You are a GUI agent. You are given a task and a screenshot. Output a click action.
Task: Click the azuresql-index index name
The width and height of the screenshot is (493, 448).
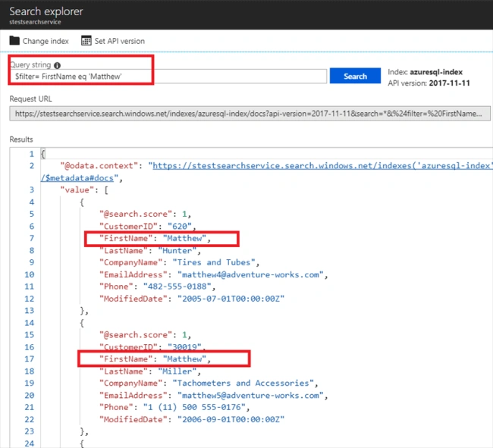(x=436, y=72)
